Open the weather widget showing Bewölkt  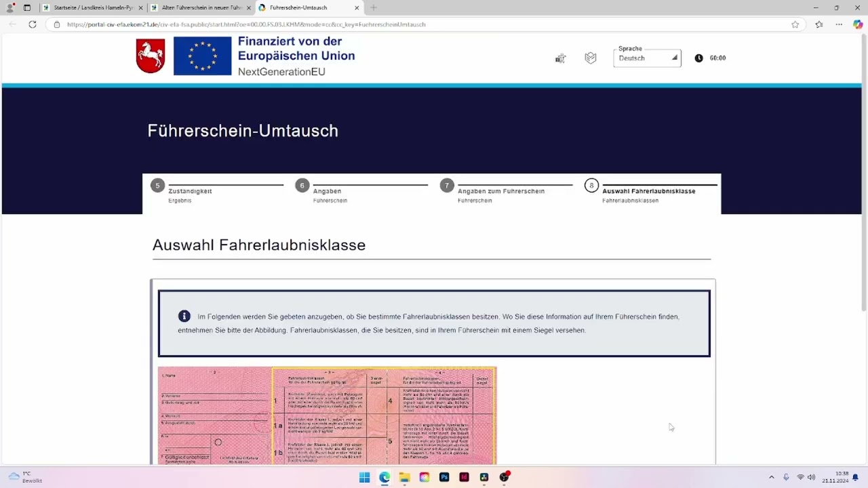25,477
